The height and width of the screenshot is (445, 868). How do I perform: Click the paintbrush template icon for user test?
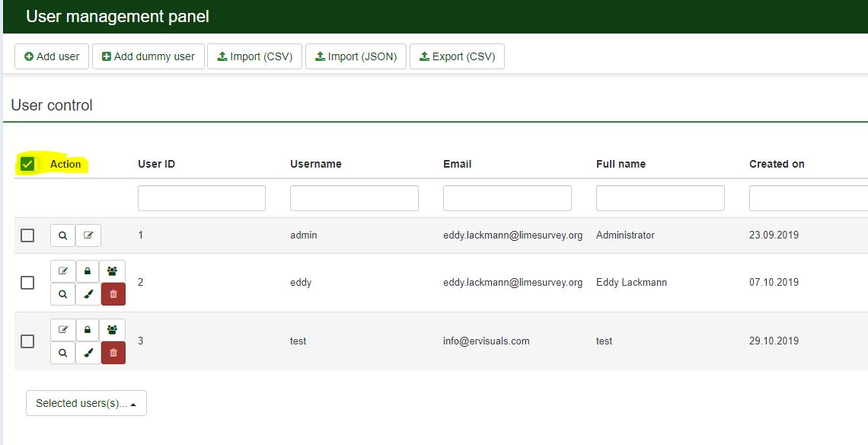click(88, 353)
